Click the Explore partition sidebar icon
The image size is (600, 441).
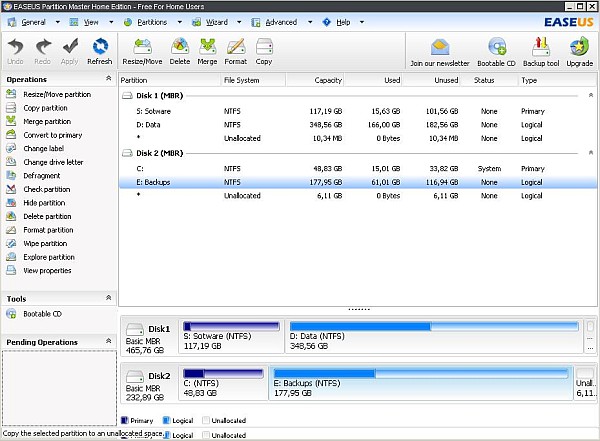(11, 257)
